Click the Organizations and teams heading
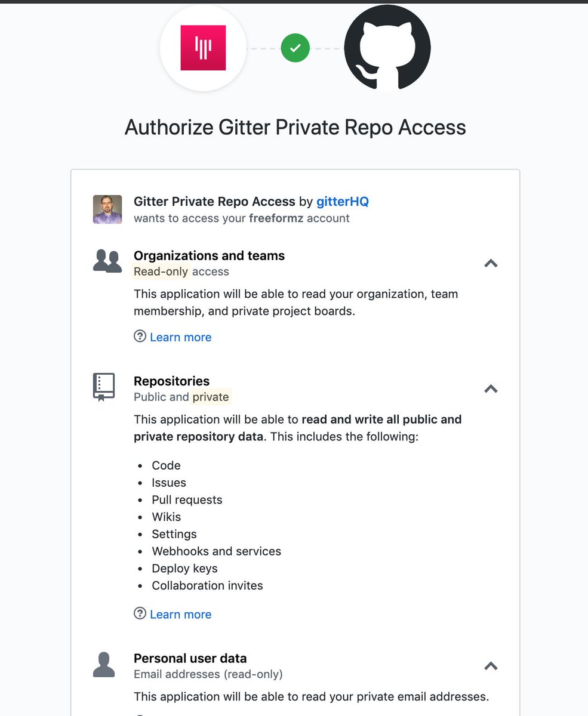This screenshot has width=588, height=716. (x=209, y=255)
